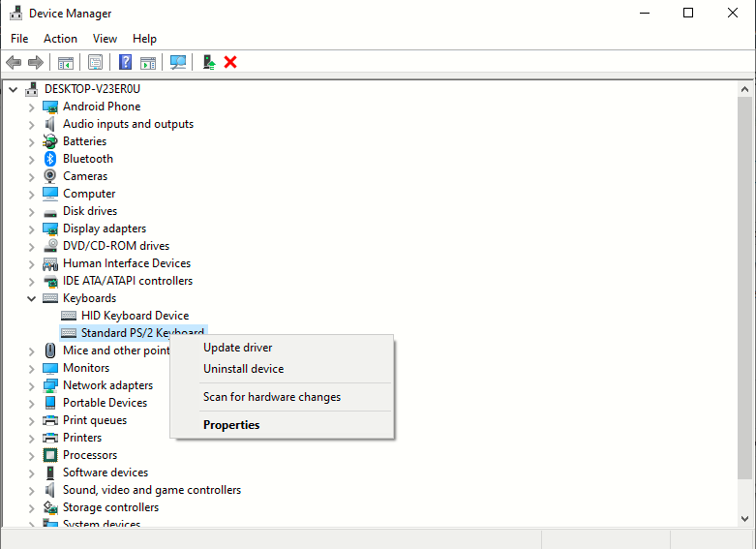Collapse the Keyboards category
The height and width of the screenshot is (549, 756).
pos(31,298)
